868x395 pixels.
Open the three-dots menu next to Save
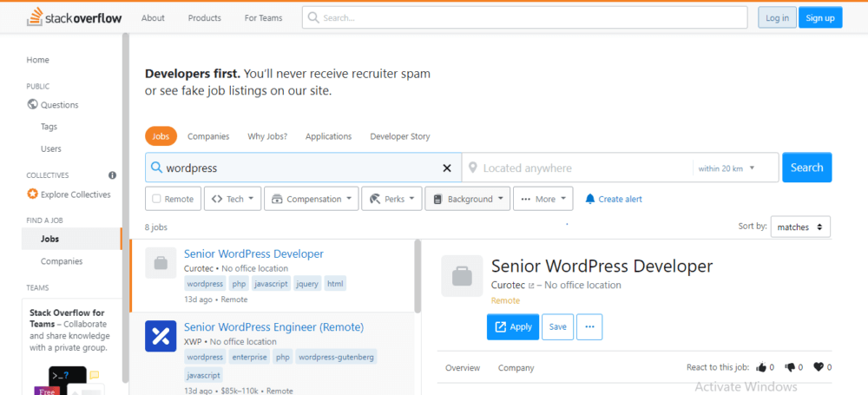589,327
